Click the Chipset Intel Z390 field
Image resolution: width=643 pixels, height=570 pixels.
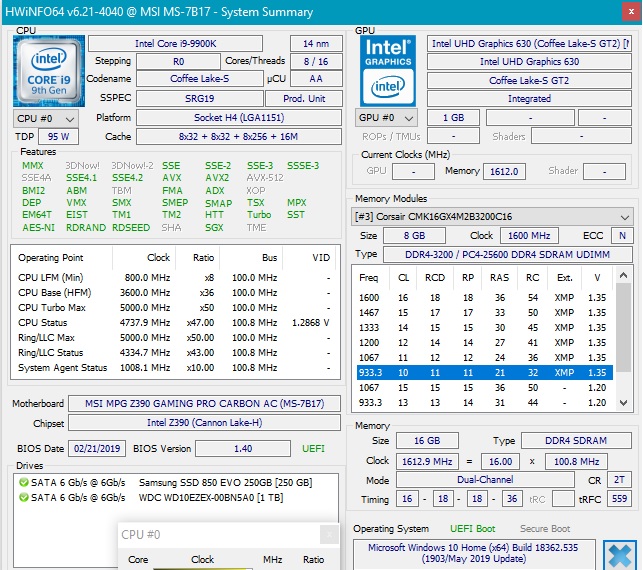coord(204,422)
